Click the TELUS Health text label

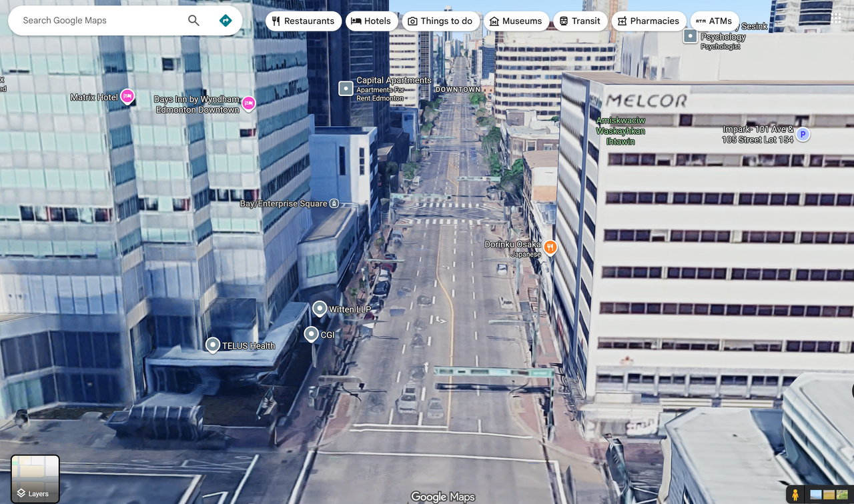click(x=248, y=346)
